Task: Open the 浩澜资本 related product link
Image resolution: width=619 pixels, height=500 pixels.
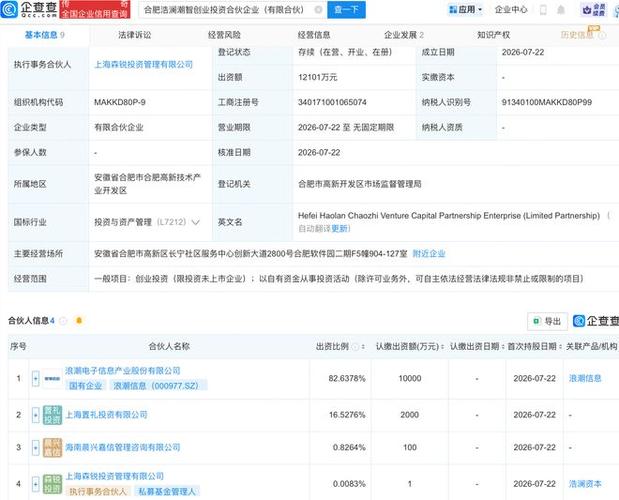Action: click(585, 484)
